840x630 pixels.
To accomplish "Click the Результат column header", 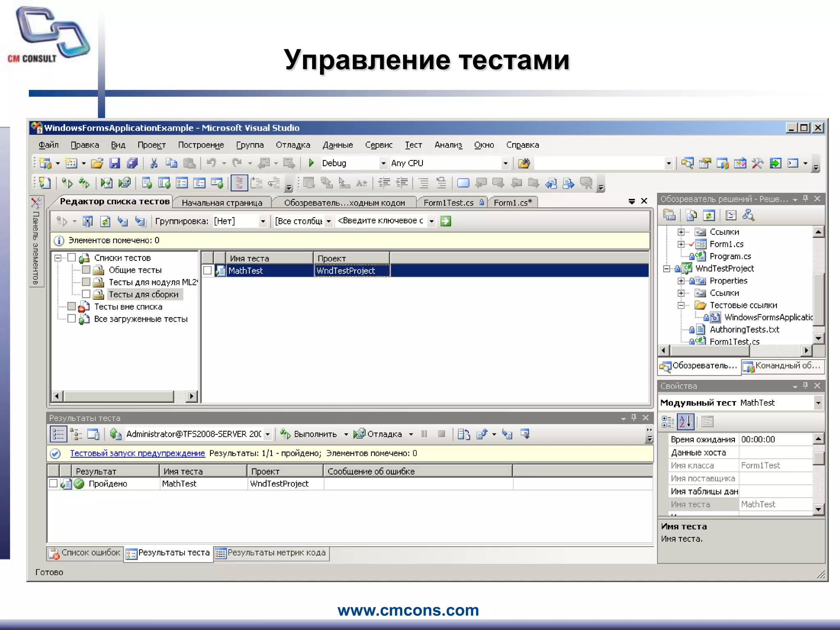I will tap(115, 471).
